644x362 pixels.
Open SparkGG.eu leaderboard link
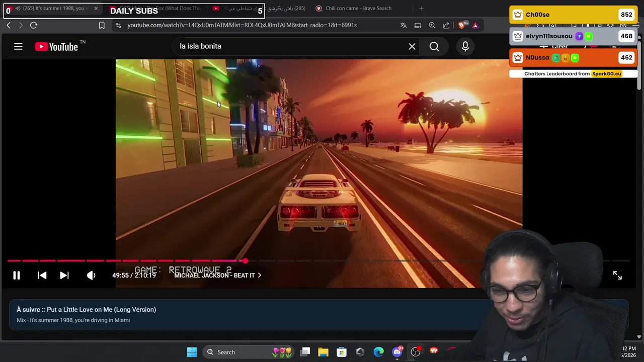606,74
